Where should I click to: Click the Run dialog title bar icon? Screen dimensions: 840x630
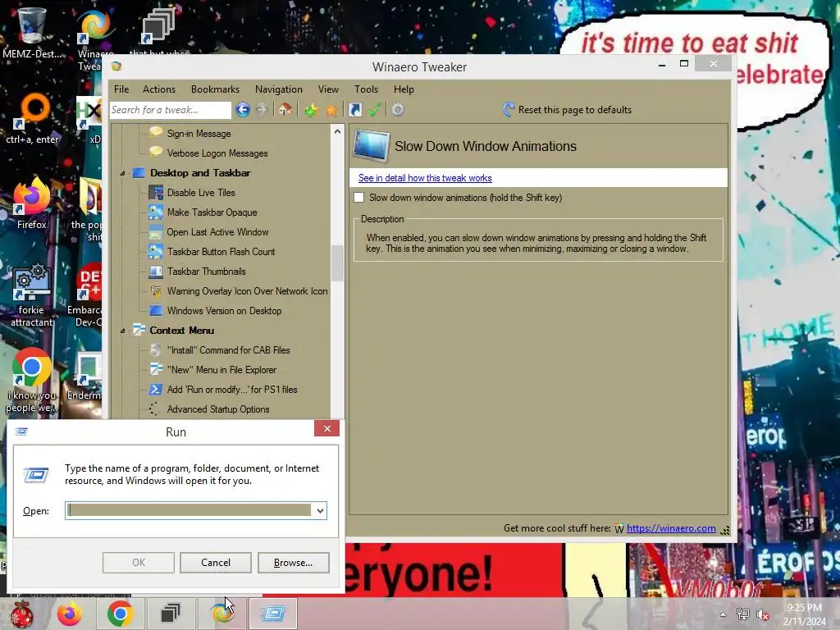click(21, 431)
